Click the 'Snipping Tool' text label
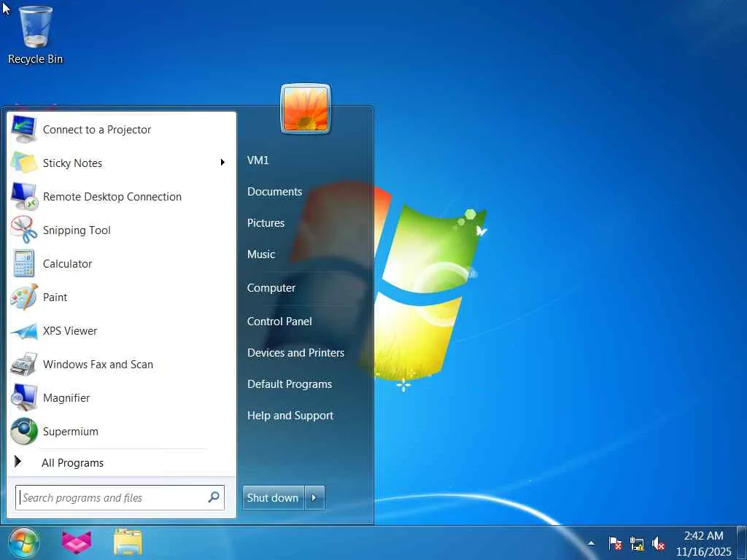The image size is (747, 560). click(x=77, y=230)
